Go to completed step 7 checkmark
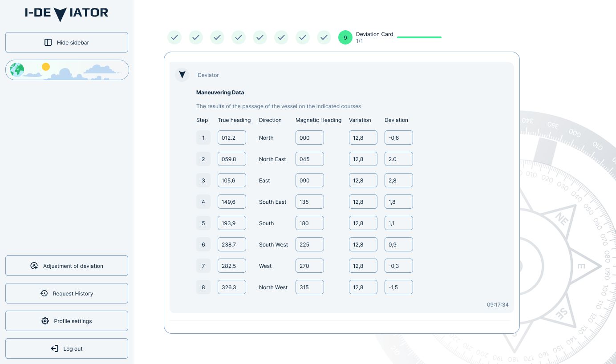The image size is (616, 364). pos(303,37)
